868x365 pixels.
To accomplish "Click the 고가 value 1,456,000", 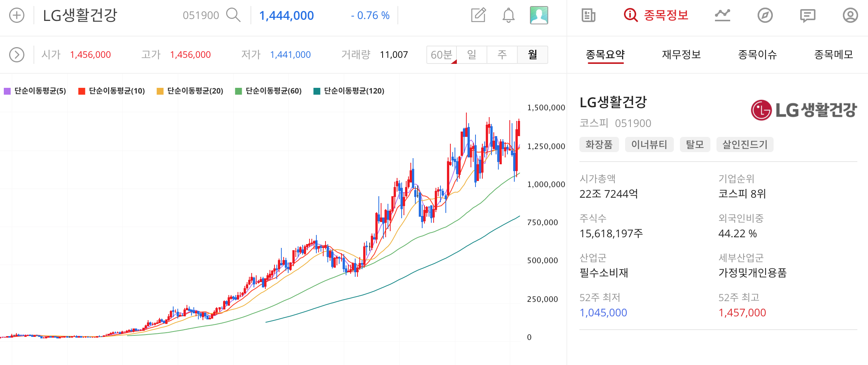I will tap(190, 55).
